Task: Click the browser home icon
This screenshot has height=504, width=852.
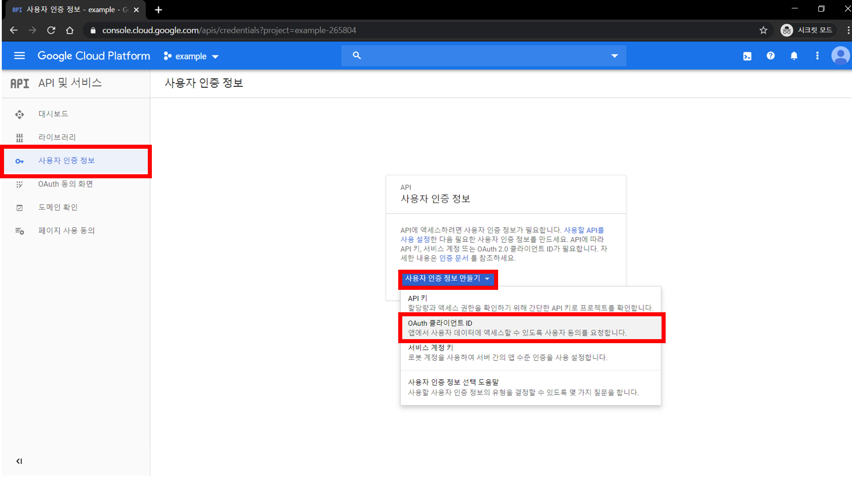Action: pos(69,30)
